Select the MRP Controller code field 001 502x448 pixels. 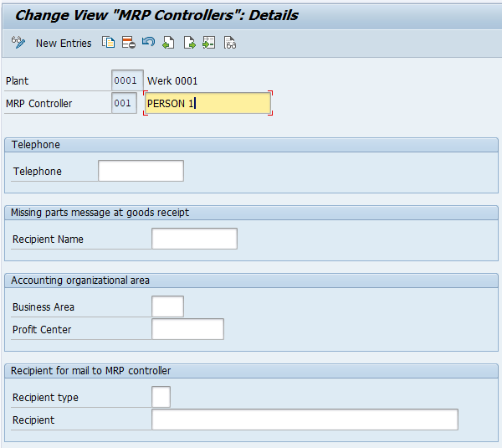(x=124, y=103)
